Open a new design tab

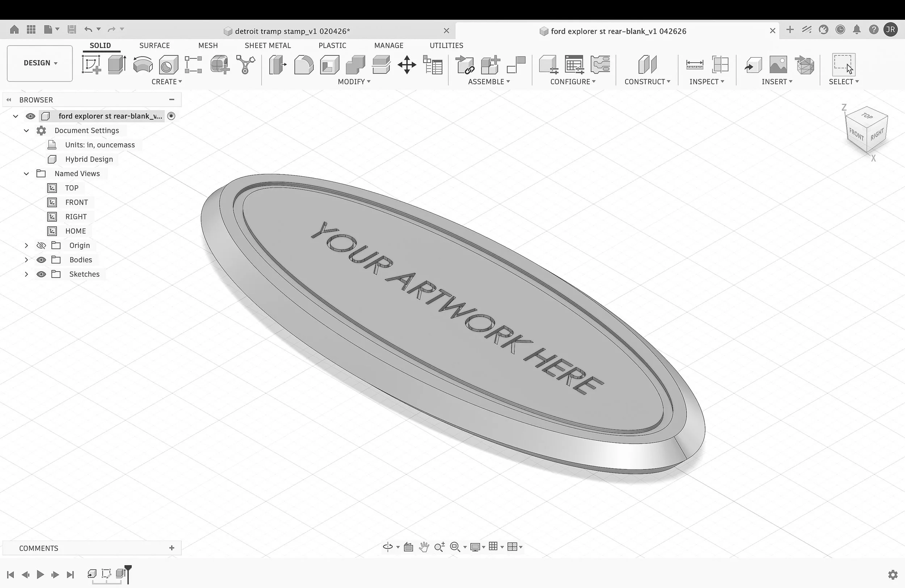click(790, 30)
